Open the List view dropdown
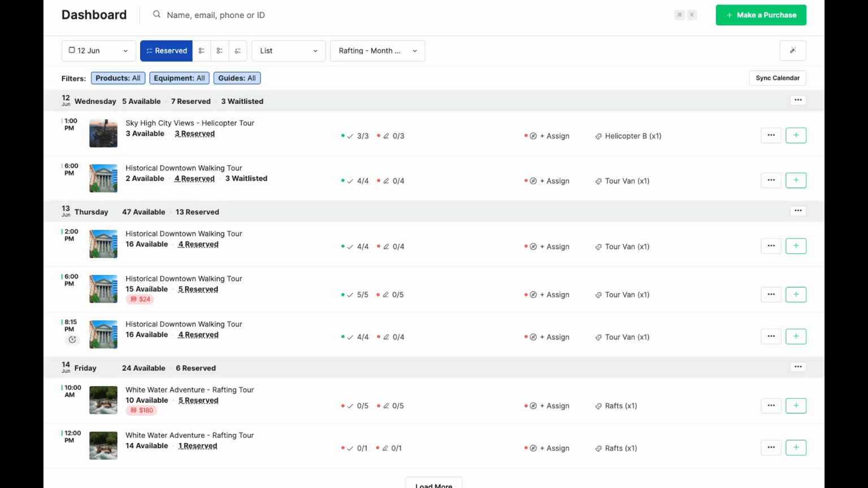The image size is (868, 488). point(288,50)
